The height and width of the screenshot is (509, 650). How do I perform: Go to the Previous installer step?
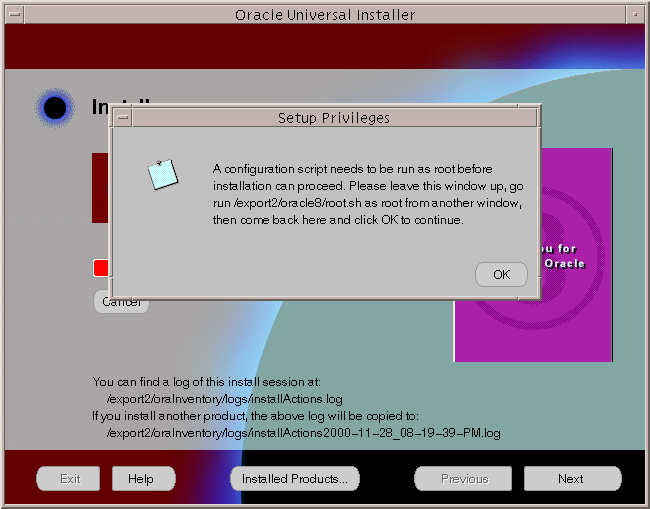(x=463, y=479)
